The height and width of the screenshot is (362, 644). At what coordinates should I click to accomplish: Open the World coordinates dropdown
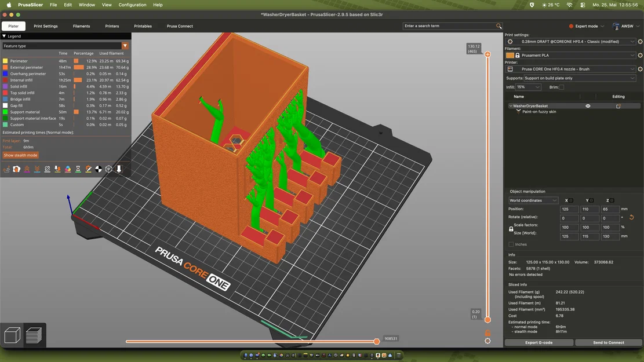coord(533,200)
